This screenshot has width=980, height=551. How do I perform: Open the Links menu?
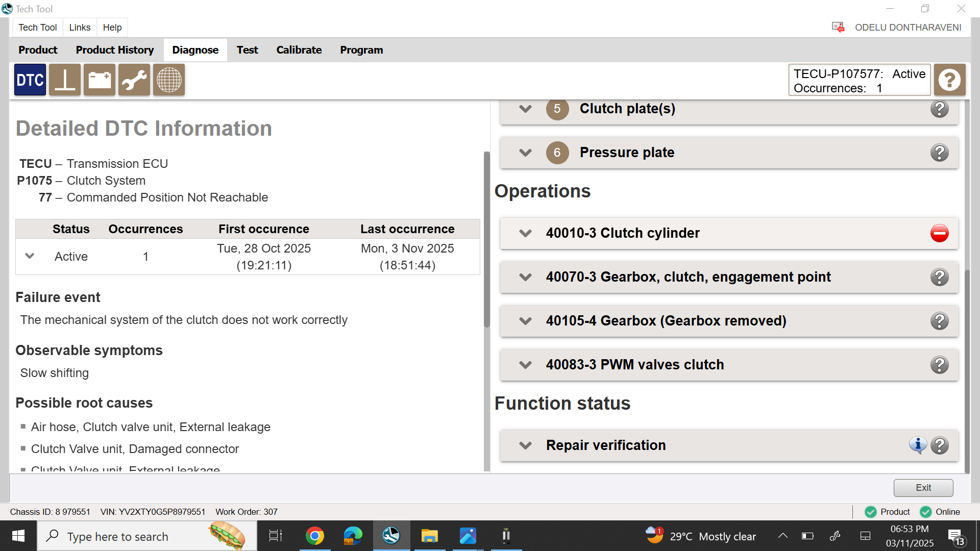[80, 28]
